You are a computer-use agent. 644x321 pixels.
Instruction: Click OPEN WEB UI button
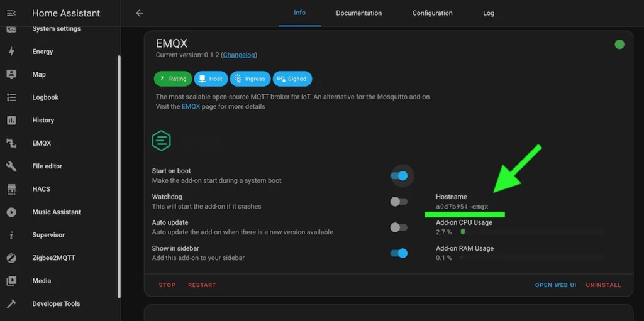tap(555, 285)
